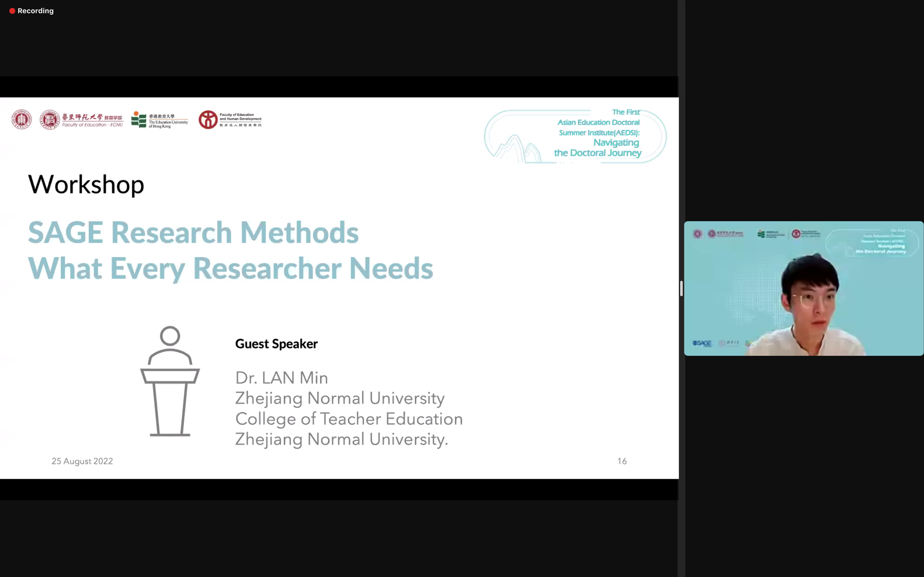Click the Faculty of Education ECNU logo
Image resolution: width=924 pixels, height=577 pixels.
pyautogui.click(x=82, y=120)
